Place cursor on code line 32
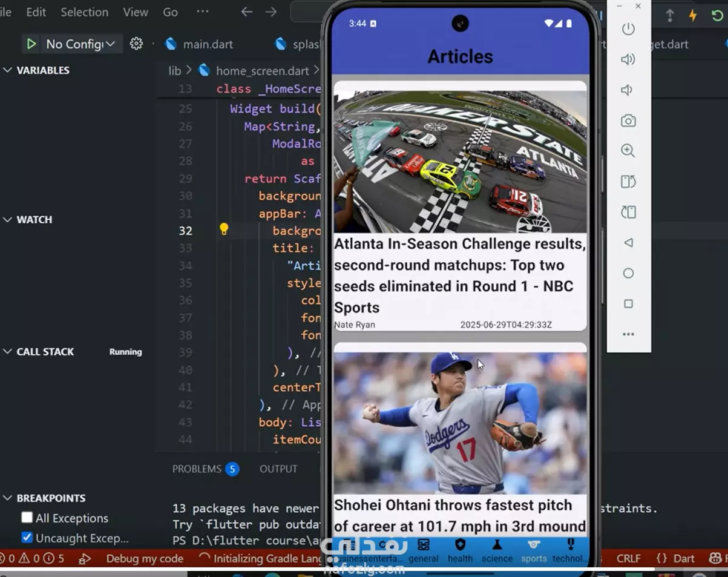 click(297, 231)
